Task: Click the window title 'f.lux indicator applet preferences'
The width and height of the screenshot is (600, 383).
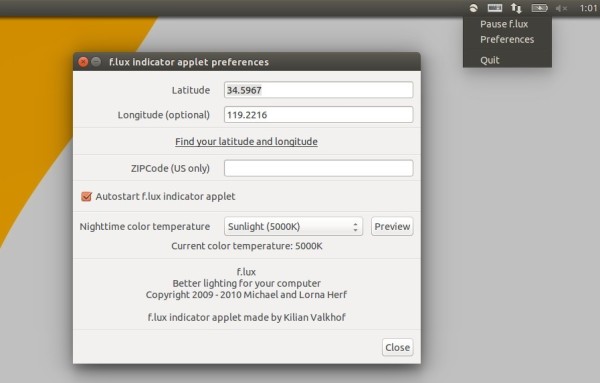Action: pyautogui.click(x=189, y=62)
